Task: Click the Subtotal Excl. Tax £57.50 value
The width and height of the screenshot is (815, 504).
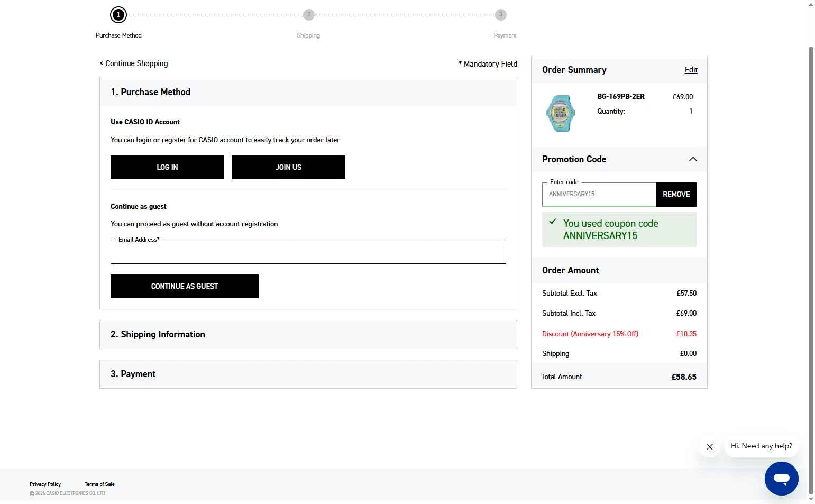Action: (686, 293)
